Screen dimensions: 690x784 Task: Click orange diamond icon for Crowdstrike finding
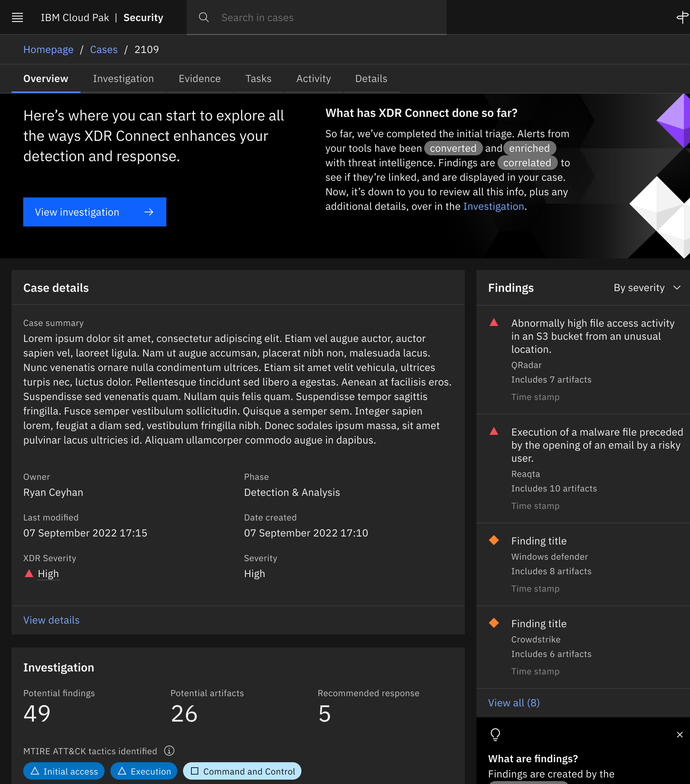click(x=494, y=623)
